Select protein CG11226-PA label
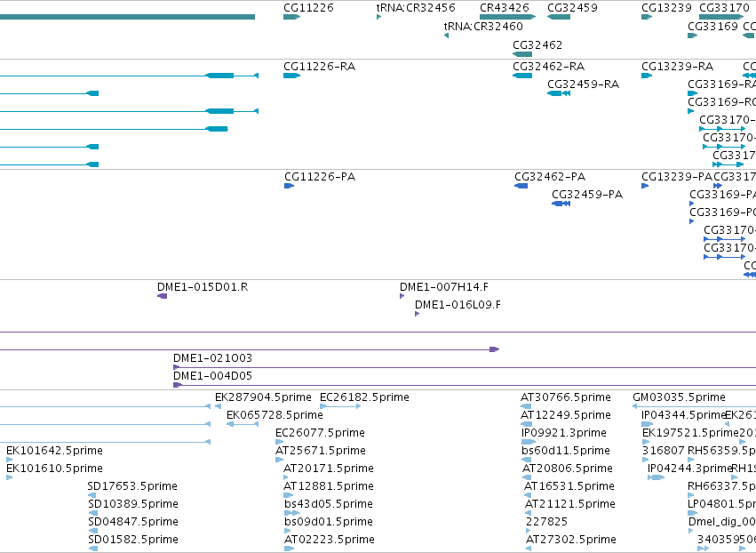 320,177
